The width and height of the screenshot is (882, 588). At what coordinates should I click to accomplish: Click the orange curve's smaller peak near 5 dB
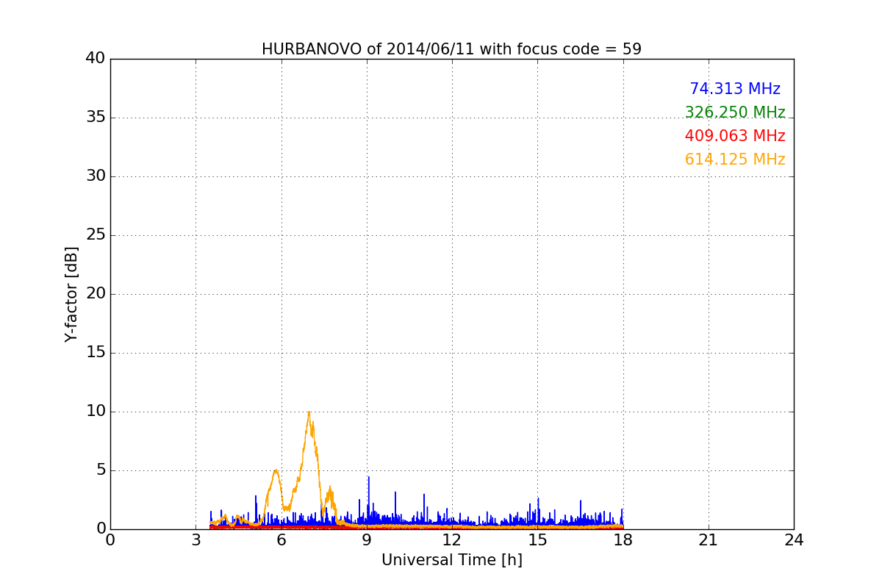[275, 471]
